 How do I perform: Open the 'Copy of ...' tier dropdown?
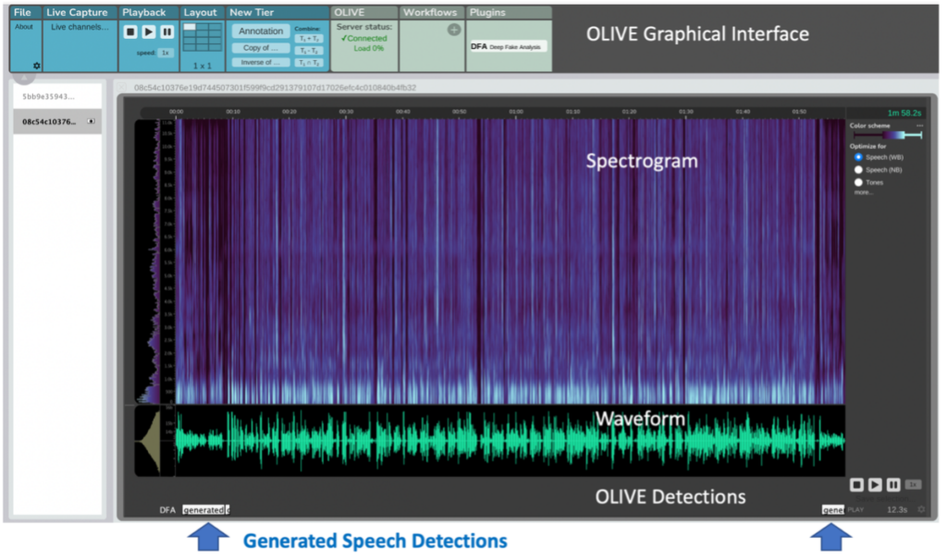pyautogui.click(x=261, y=47)
